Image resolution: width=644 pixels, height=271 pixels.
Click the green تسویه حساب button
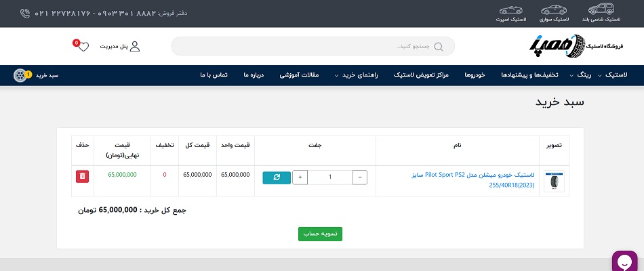pyautogui.click(x=320, y=233)
